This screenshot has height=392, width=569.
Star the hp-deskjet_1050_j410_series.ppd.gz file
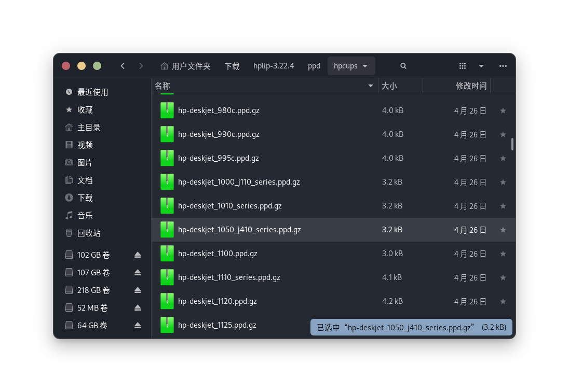(503, 230)
